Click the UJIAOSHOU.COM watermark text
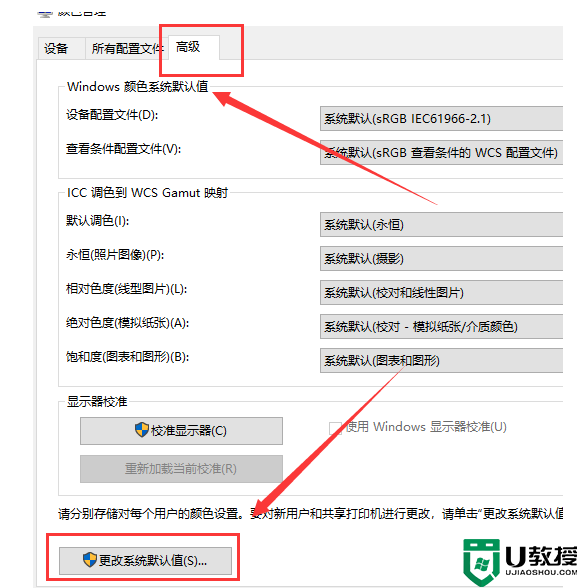 (x=541, y=572)
